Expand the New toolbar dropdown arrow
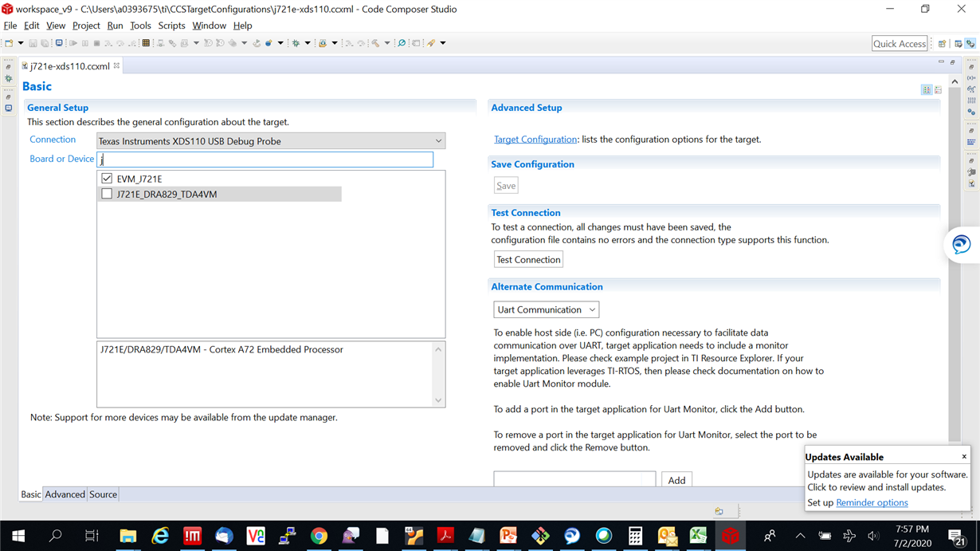The width and height of the screenshot is (980, 551). pyautogui.click(x=21, y=43)
